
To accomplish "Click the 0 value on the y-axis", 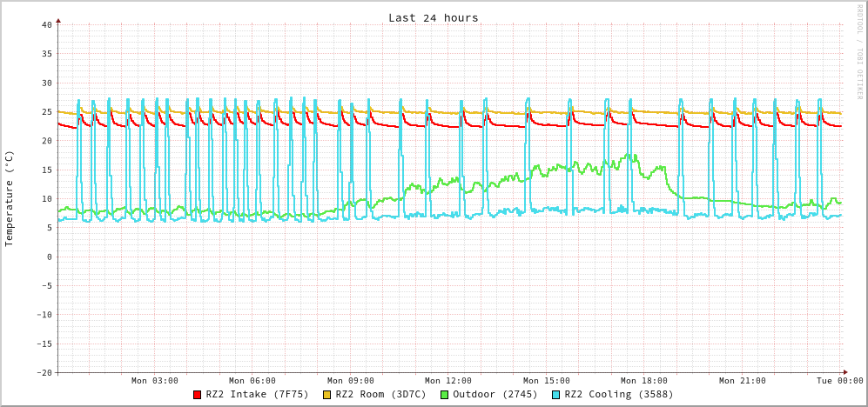I will pyautogui.click(x=49, y=257).
